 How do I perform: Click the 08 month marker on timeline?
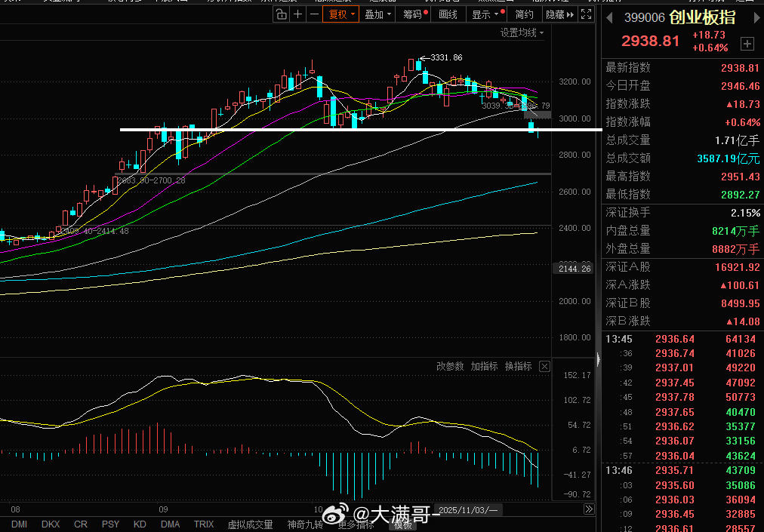click(15, 509)
